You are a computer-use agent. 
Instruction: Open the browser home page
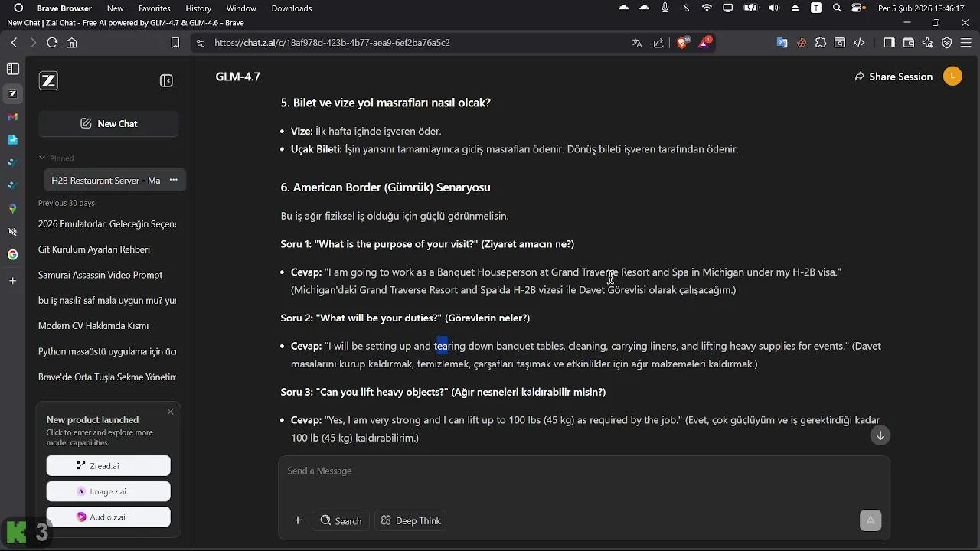point(72,43)
